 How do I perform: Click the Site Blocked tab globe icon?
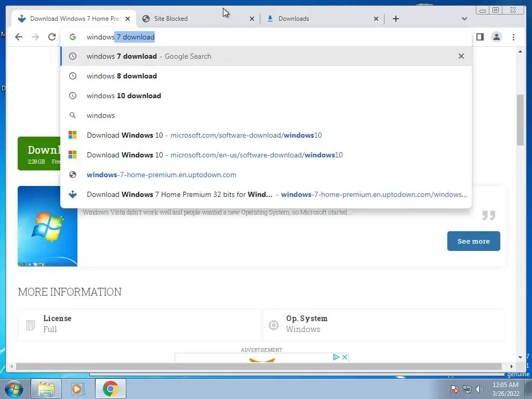click(x=146, y=19)
